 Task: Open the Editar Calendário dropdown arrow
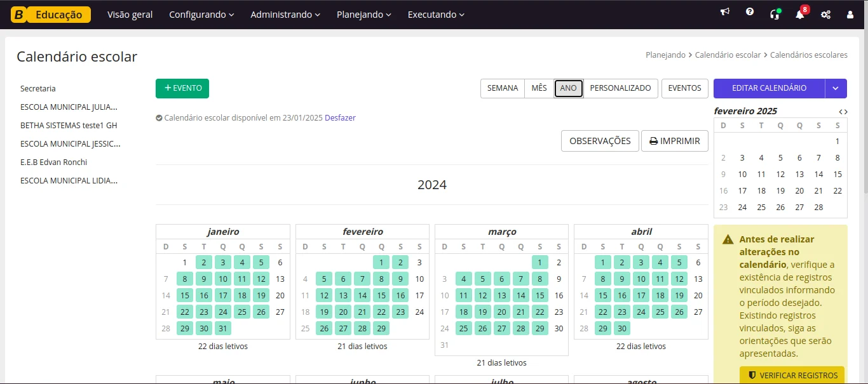836,88
